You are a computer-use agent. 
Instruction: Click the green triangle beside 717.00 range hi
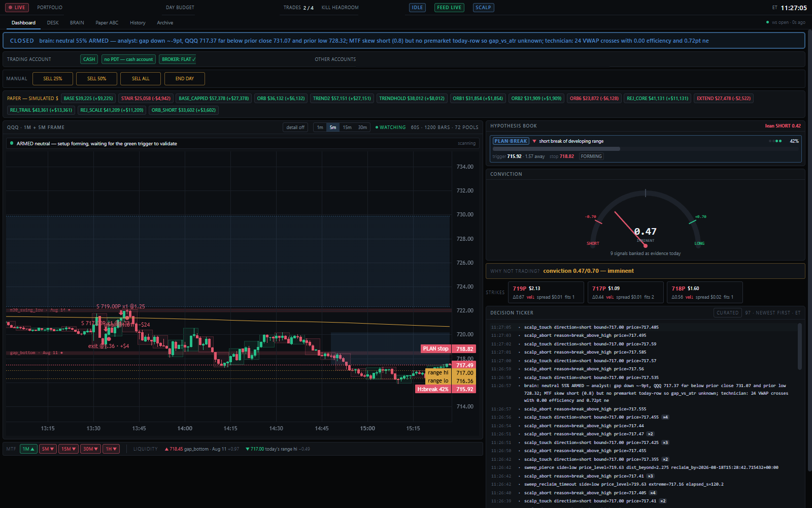[247, 449]
